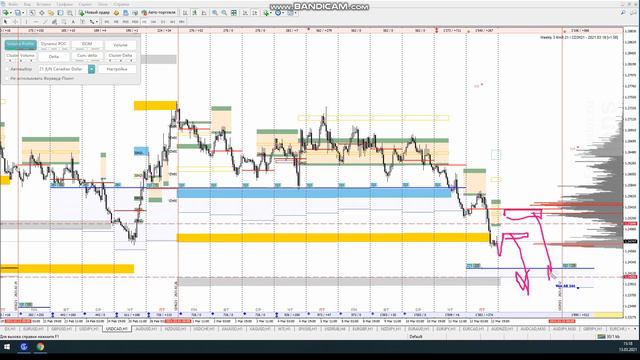Open the Strategy Tester magnifier icon

70,13
